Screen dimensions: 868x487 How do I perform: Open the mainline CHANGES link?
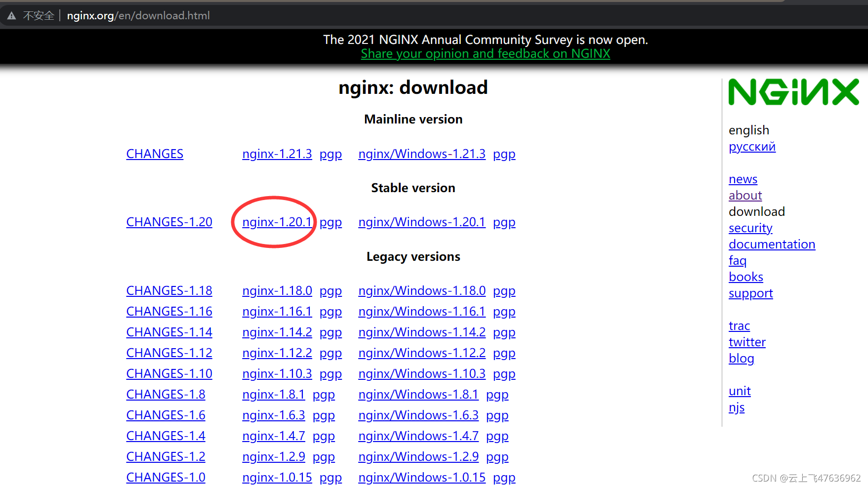click(x=155, y=154)
